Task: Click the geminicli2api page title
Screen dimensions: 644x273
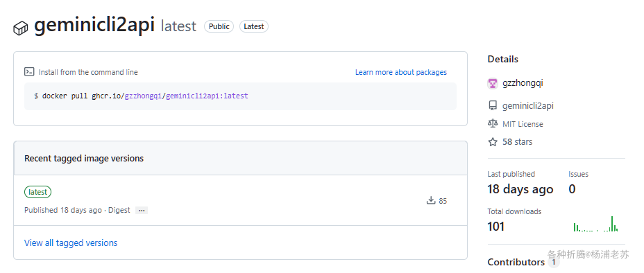Action: coord(94,26)
